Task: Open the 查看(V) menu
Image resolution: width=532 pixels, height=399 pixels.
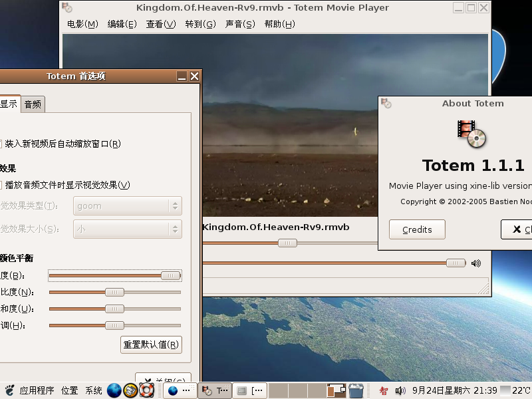Action: tap(161, 24)
